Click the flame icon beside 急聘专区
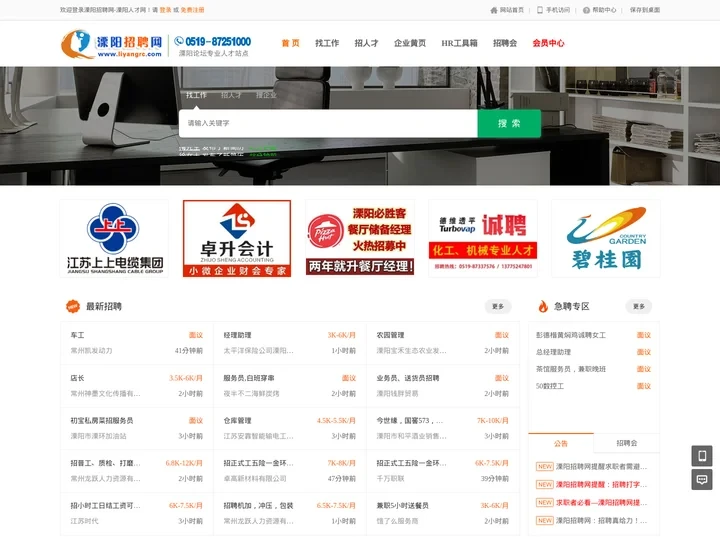The height and width of the screenshot is (540, 720). 543,306
